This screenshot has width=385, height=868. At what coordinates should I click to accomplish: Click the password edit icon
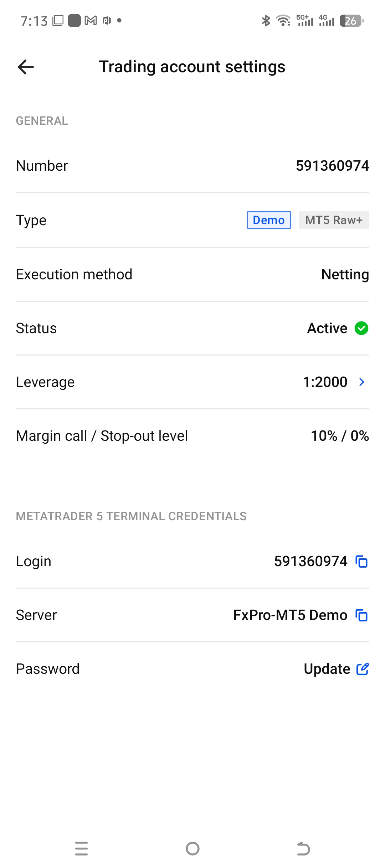(x=363, y=669)
